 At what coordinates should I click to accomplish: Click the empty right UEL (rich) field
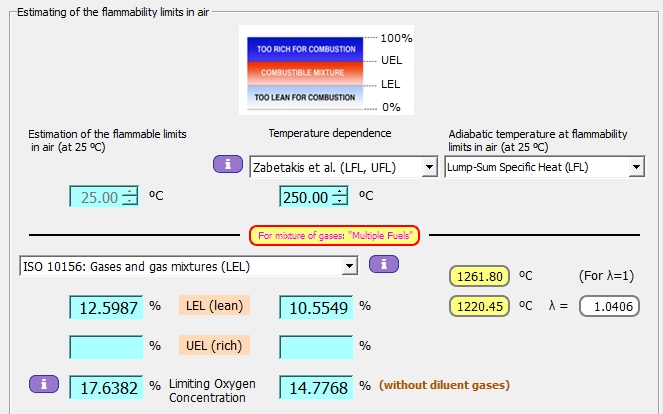(316, 345)
